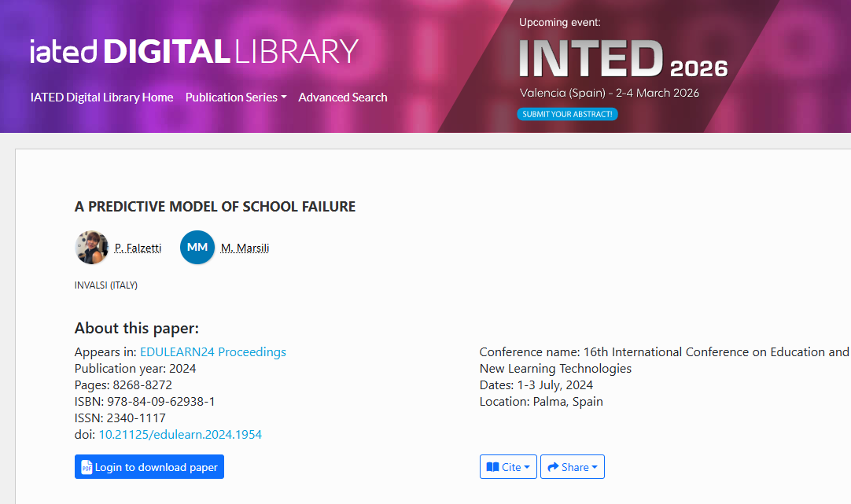This screenshot has height=504, width=851.
Task: Open the Cite dropdown caret
Action: click(x=527, y=467)
